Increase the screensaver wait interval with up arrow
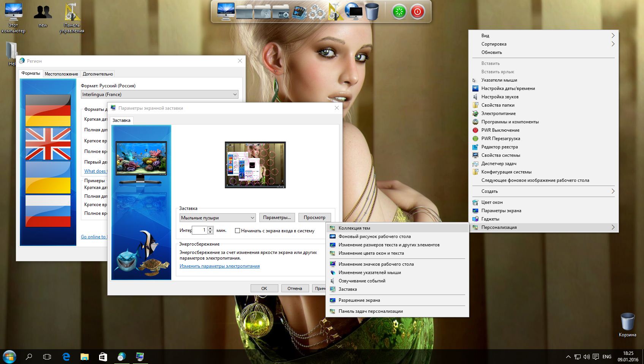The width and height of the screenshot is (644, 364). tap(210, 228)
